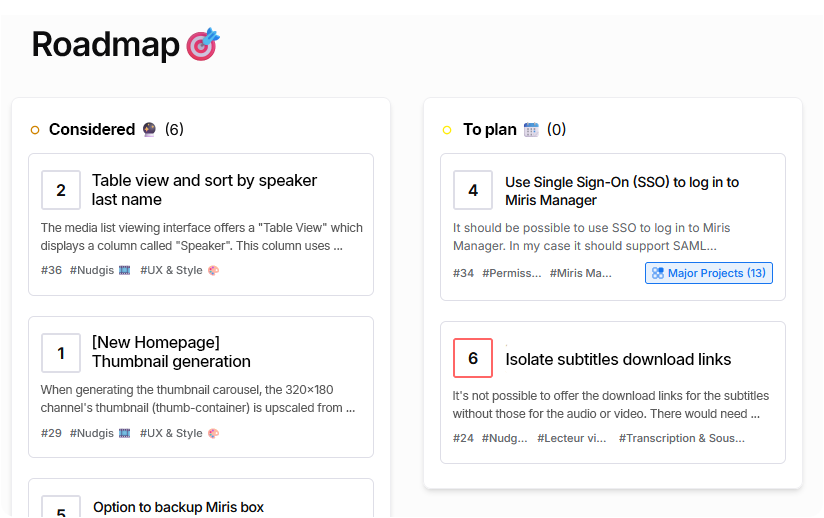This screenshot has width=824, height=518.
Task: Open "Use Single Sign-On (SSO)" card title
Action: 621,190
